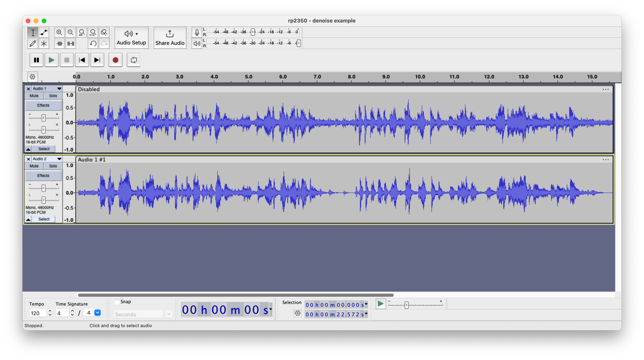The width and height of the screenshot is (644, 360).
Task: Mute the Audio 1 track
Action: click(34, 96)
